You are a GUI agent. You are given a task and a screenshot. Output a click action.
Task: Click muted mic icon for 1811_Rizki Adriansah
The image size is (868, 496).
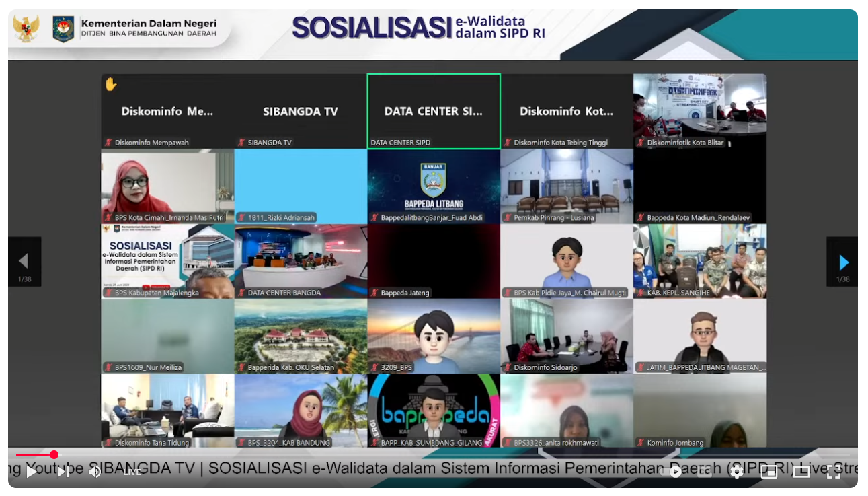[x=242, y=218]
